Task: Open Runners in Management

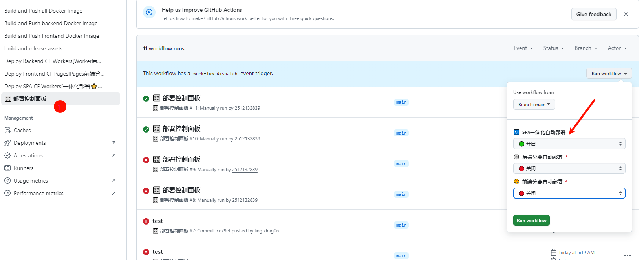Action: pyautogui.click(x=24, y=168)
